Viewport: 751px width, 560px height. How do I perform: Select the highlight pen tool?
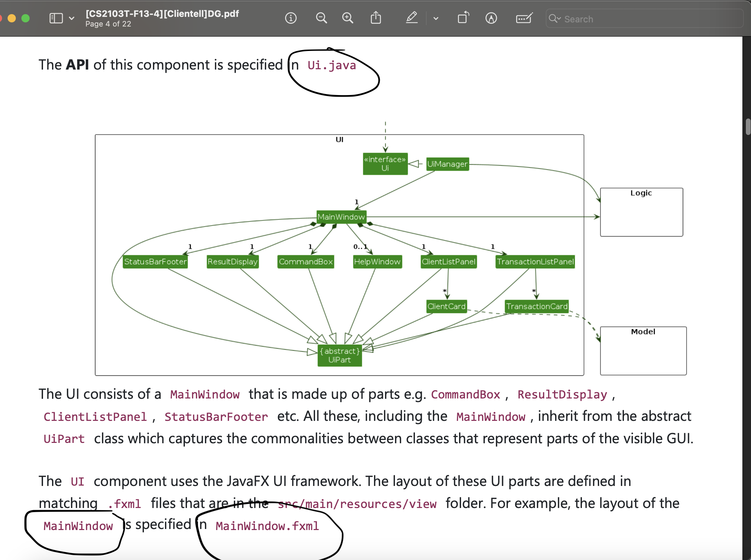point(411,18)
